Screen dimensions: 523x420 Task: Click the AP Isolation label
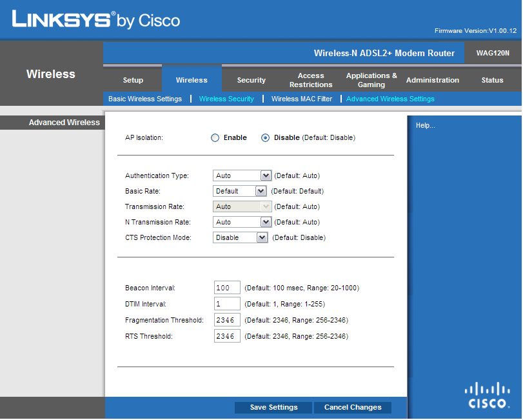point(144,138)
